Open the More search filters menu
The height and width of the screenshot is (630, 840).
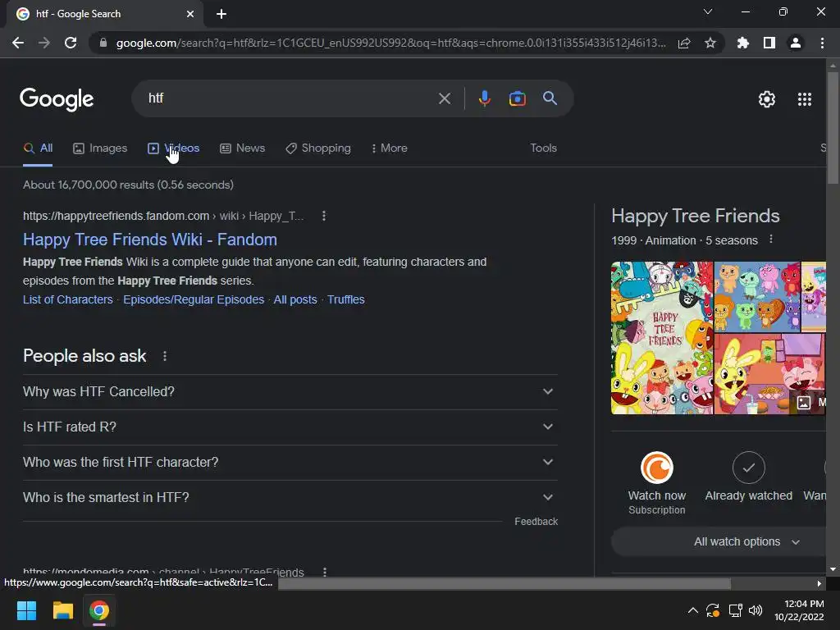pos(390,148)
